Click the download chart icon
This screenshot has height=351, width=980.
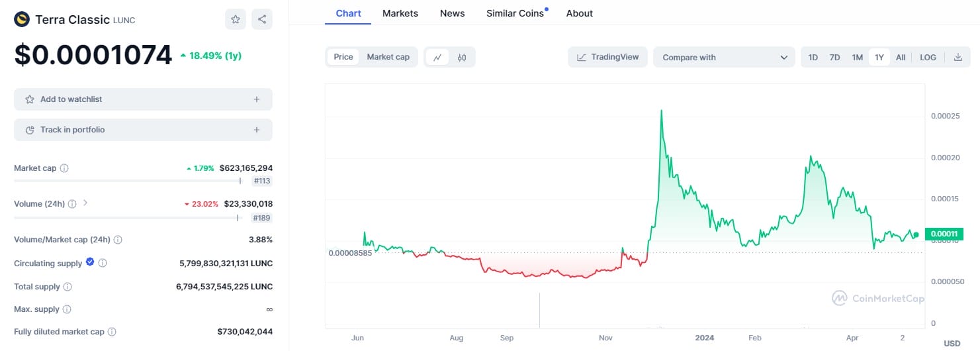(958, 58)
